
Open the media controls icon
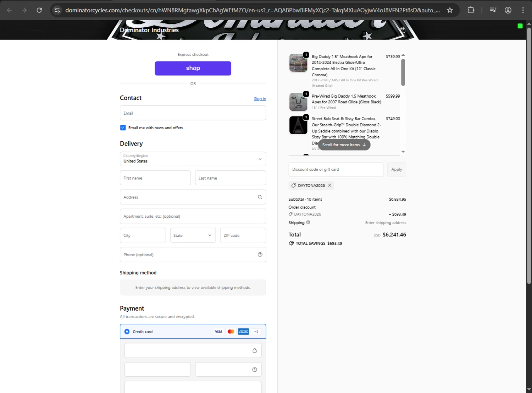point(493,10)
